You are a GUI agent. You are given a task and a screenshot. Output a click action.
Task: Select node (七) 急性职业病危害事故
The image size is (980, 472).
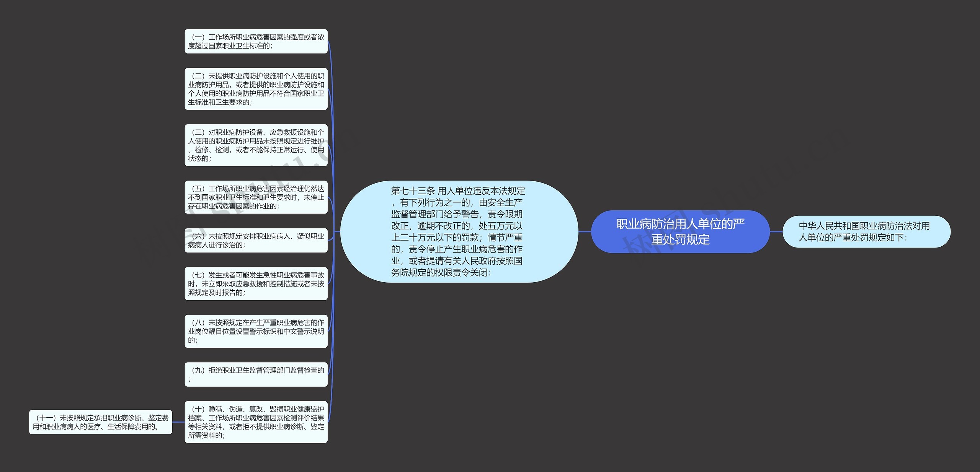[256, 283]
